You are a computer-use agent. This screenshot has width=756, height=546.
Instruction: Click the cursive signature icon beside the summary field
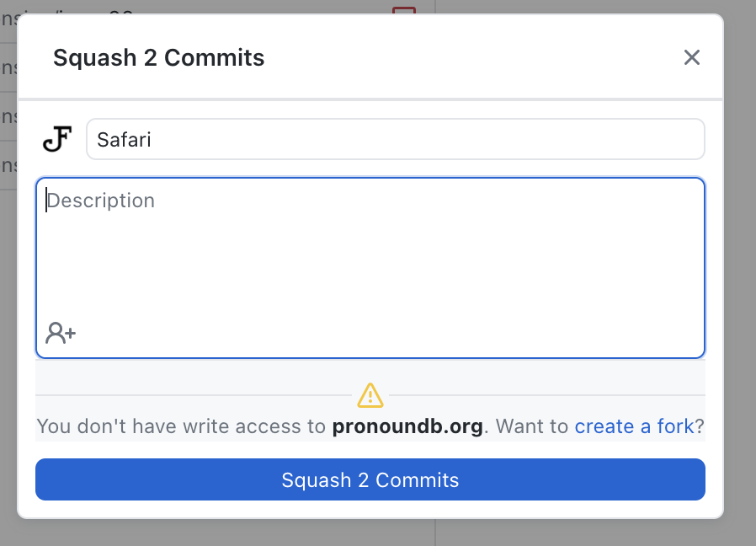(56, 138)
